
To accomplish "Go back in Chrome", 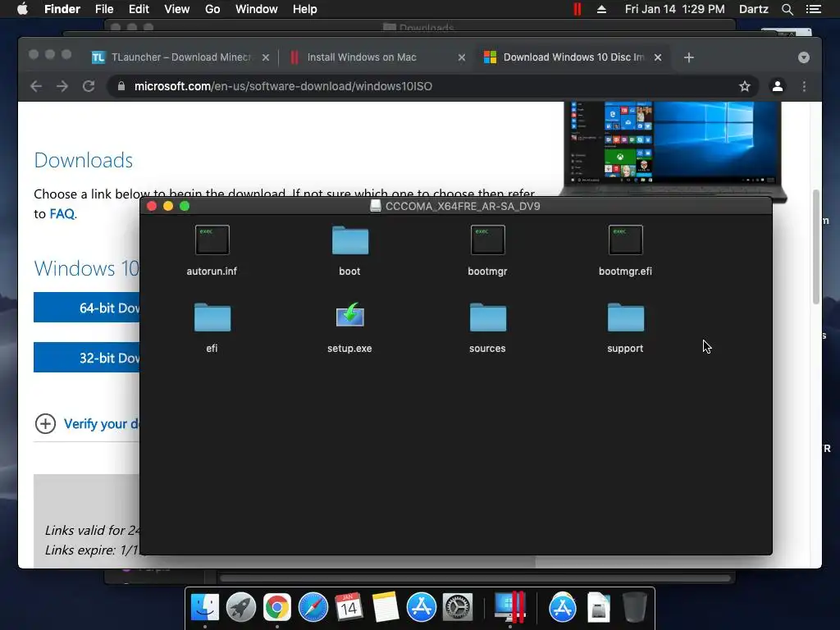I will [36, 86].
